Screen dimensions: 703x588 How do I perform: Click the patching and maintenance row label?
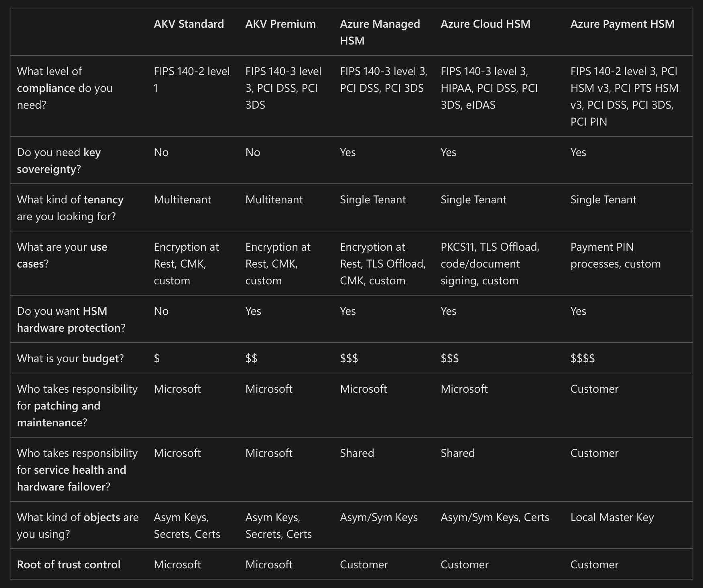77,406
